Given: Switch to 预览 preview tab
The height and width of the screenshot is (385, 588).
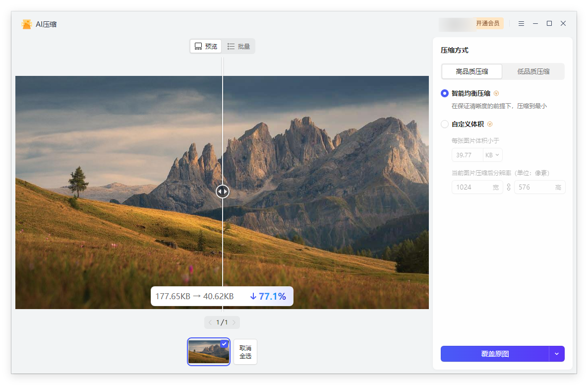Looking at the screenshot, I should click(x=206, y=46).
